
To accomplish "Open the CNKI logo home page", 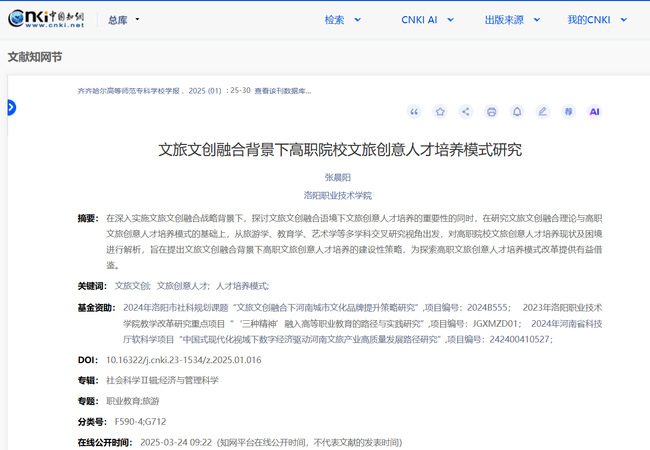I will coord(50,19).
